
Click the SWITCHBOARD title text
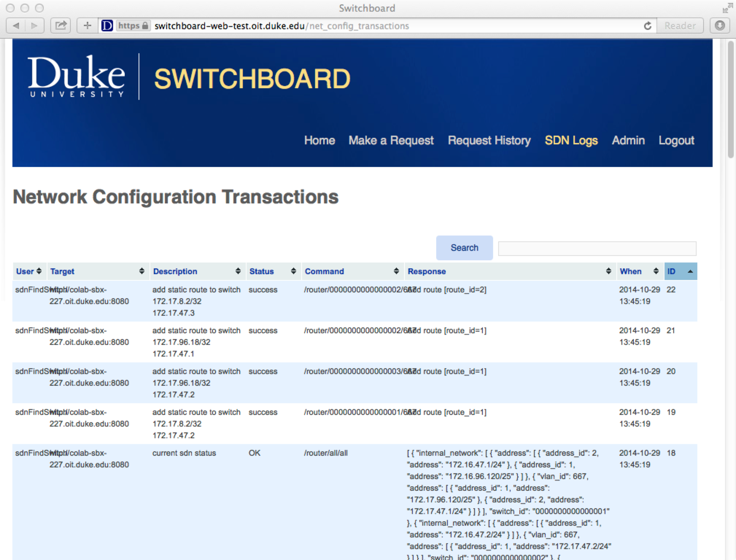(x=252, y=79)
